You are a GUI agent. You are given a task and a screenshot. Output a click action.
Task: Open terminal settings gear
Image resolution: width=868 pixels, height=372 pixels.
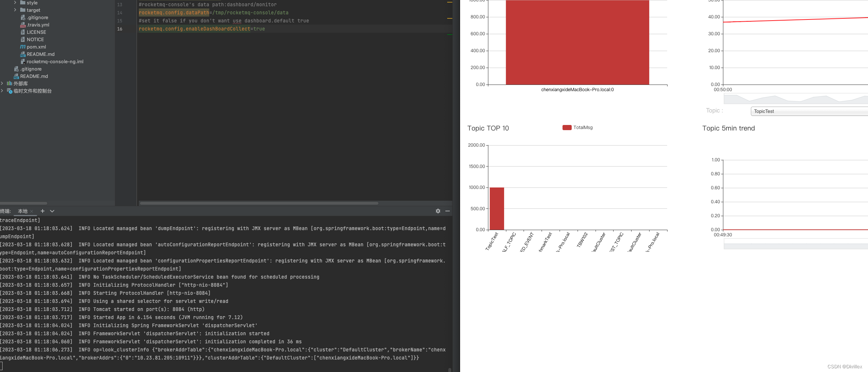coord(438,211)
